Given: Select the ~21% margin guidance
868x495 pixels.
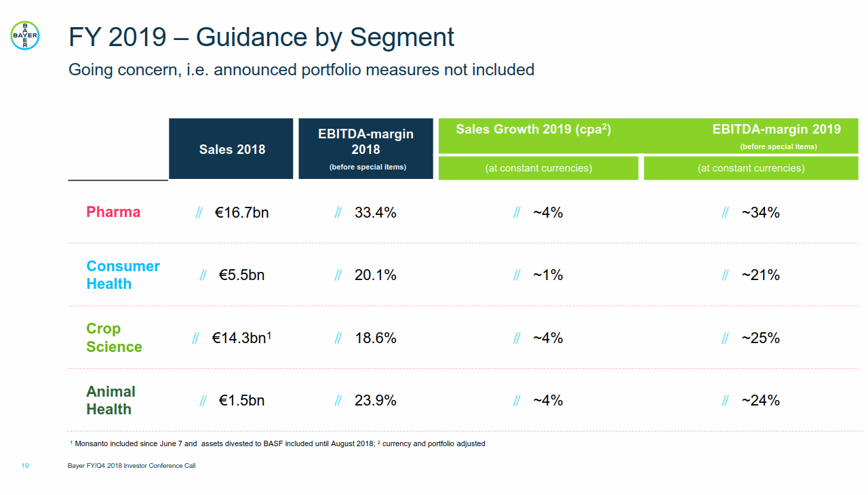Looking at the screenshot, I should pyautogui.click(x=760, y=275).
